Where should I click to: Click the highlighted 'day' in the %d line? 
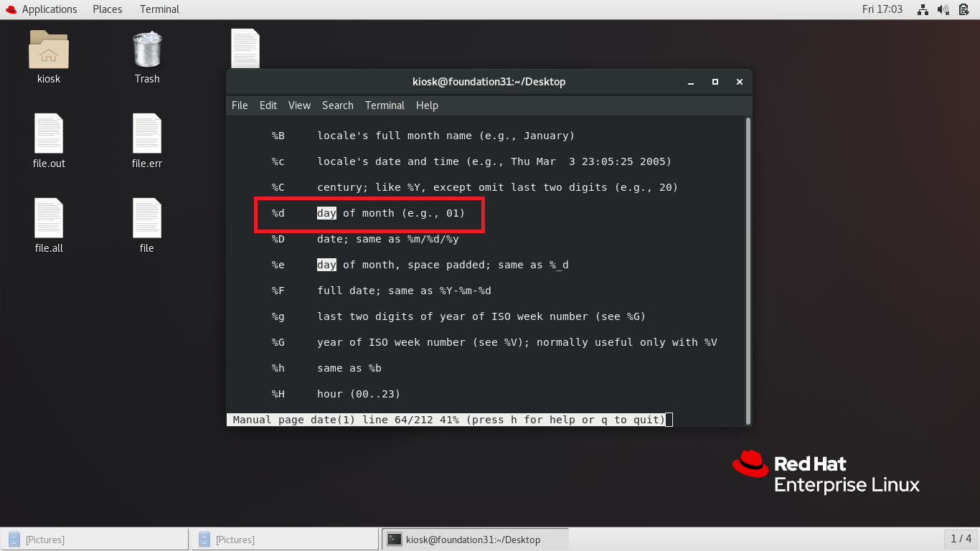pos(326,213)
